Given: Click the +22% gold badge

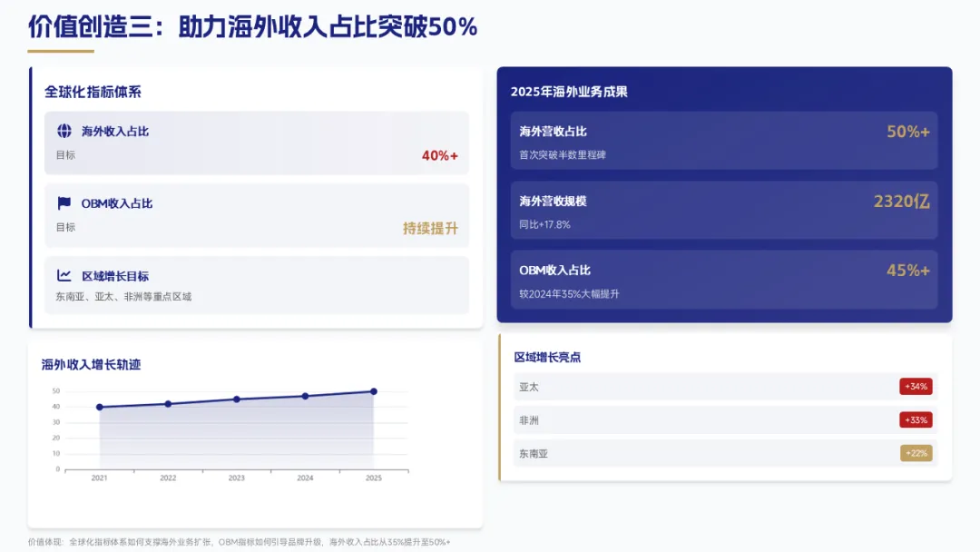Looking at the screenshot, I should pos(916,453).
